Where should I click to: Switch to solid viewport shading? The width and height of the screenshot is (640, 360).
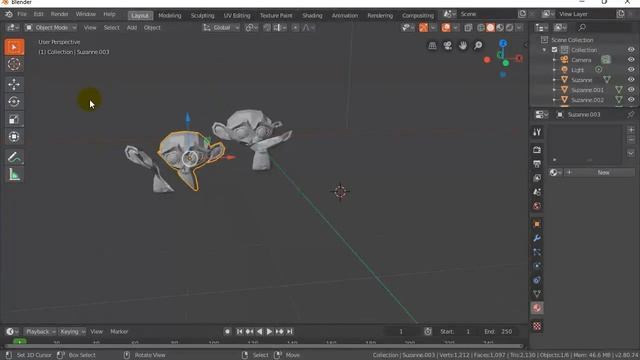[x=490, y=28]
